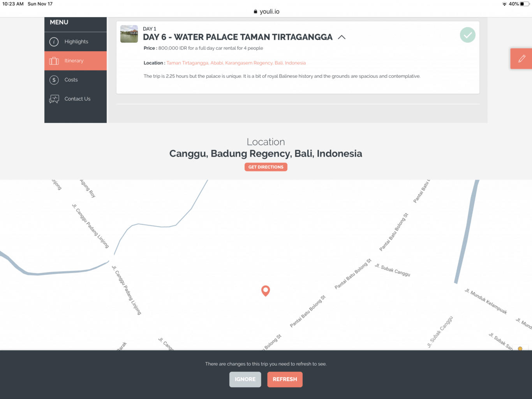This screenshot has height=399, width=532.
Task: Tap the lock icon beside youli.io
Action: (x=255, y=12)
